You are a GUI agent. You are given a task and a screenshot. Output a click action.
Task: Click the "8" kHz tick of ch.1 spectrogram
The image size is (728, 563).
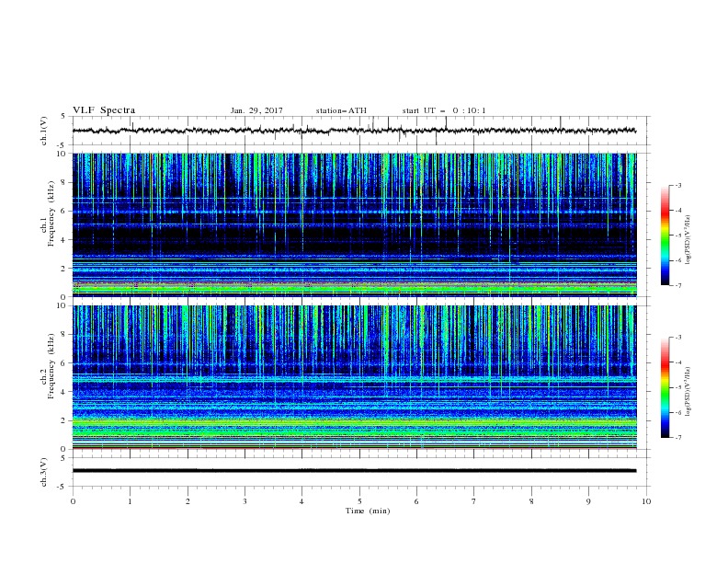[x=64, y=182]
